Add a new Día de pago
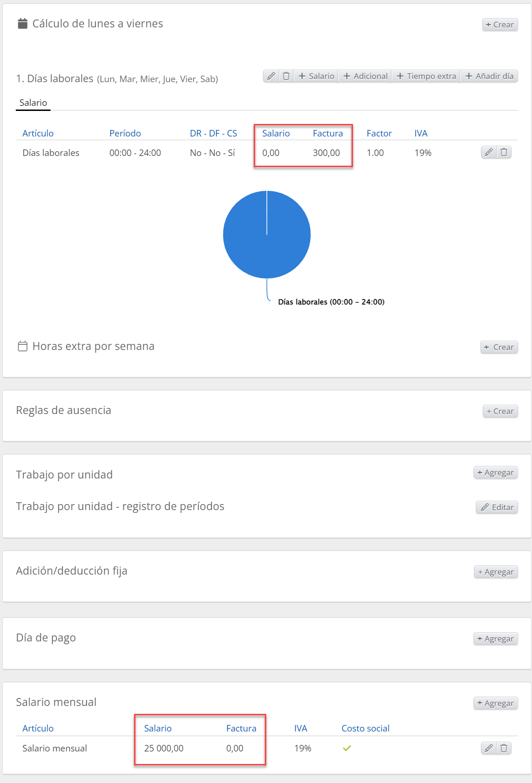This screenshot has height=783, width=532. pos(495,639)
